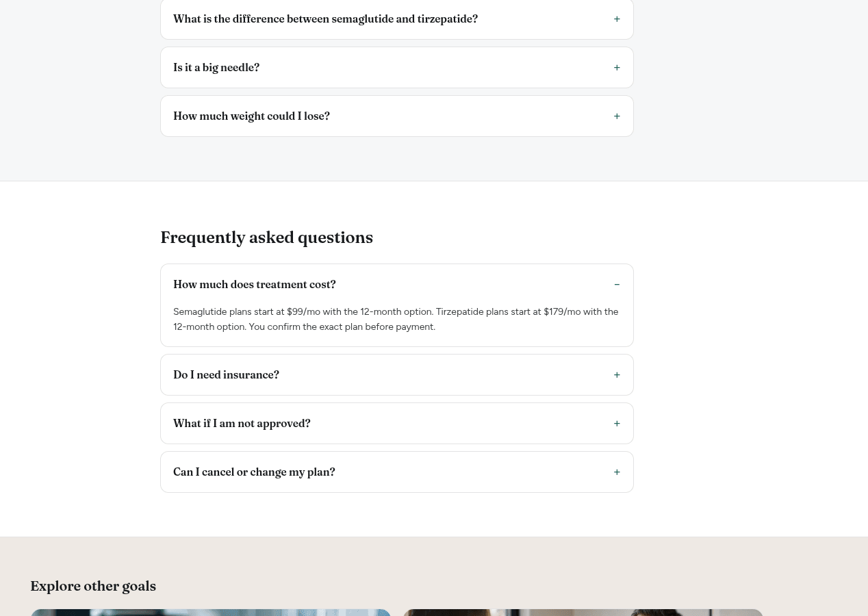Click the 'Frequently asked questions' heading
This screenshot has width=868, height=616.
pos(267,238)
